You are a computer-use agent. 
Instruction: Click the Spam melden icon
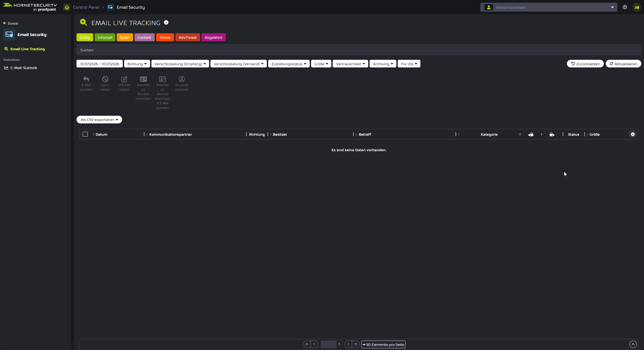105,79
